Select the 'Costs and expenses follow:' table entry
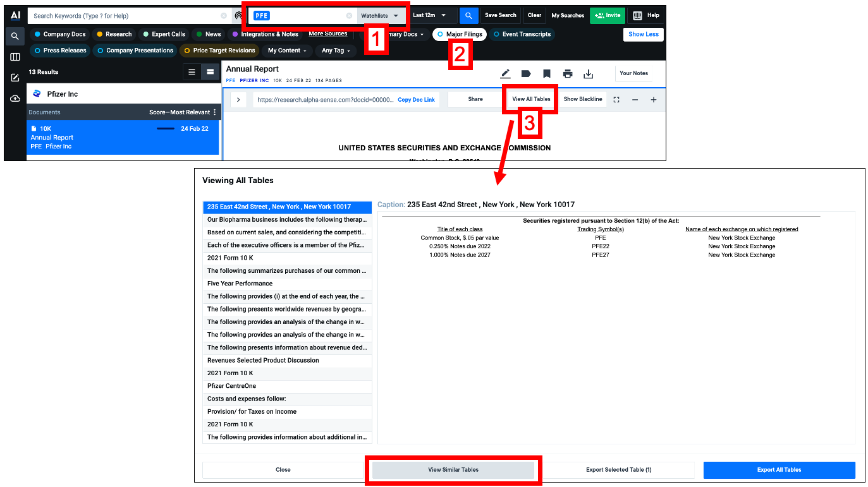 click(x=287, y=399)
